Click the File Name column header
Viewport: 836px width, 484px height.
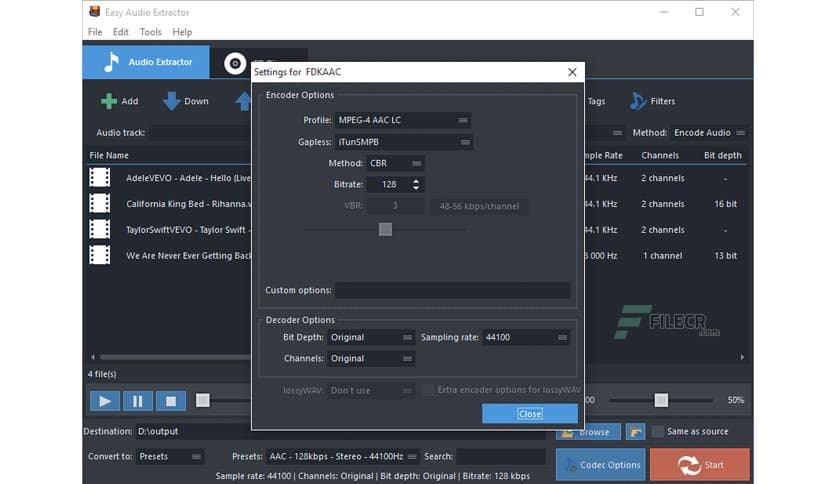tap(109, 156)
